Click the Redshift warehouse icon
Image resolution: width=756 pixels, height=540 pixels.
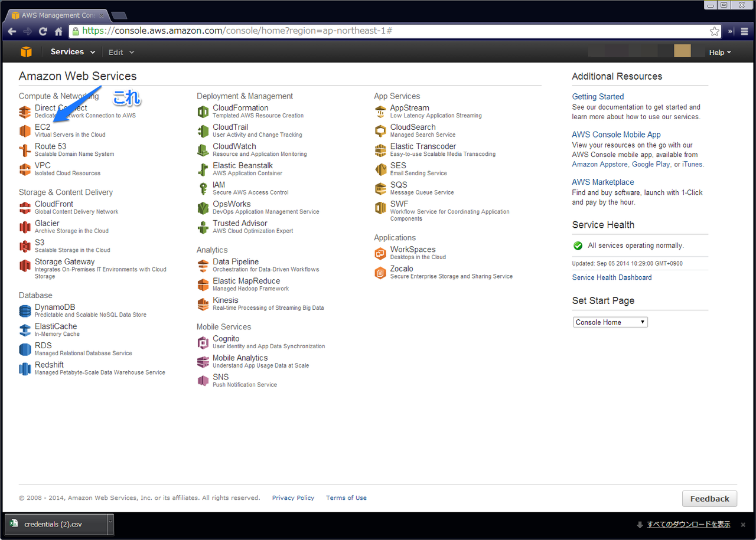pyautogui.click(x=25, y=369)
